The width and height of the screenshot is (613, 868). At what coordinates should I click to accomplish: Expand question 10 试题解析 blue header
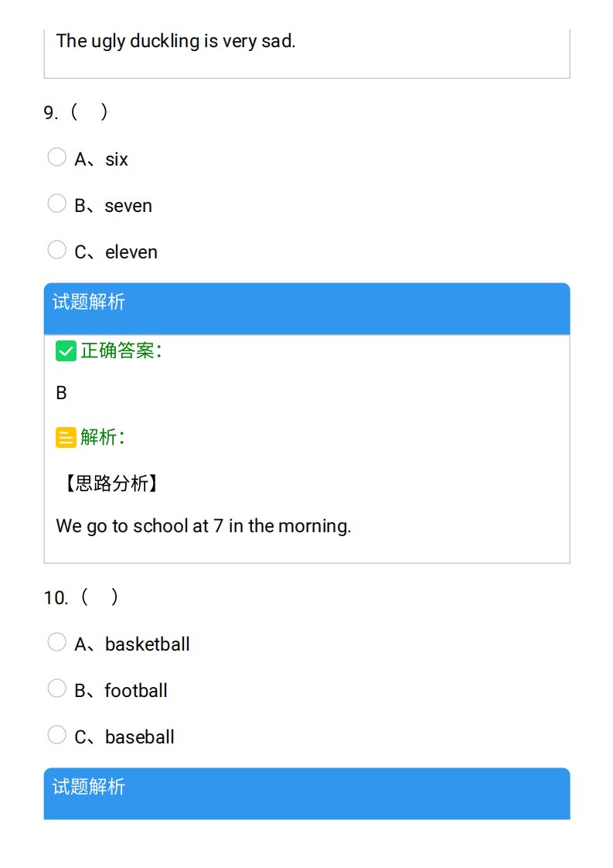click(307, 793)
